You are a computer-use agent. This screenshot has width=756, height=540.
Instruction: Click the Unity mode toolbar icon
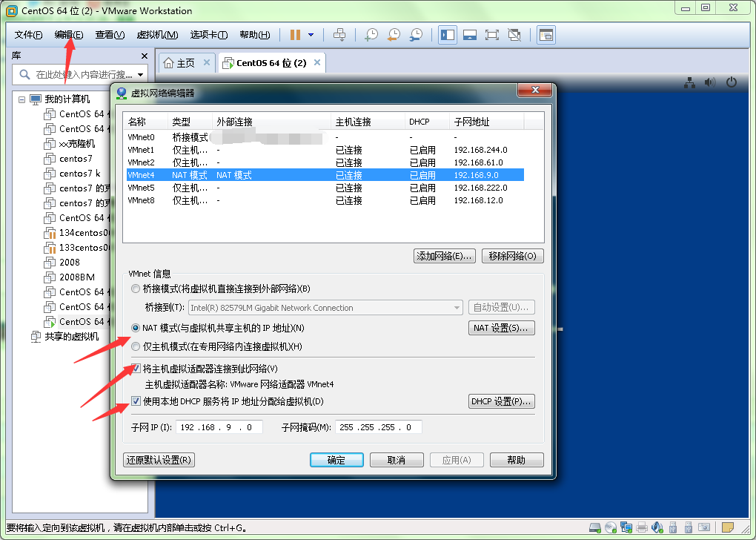tap(514, 35)
